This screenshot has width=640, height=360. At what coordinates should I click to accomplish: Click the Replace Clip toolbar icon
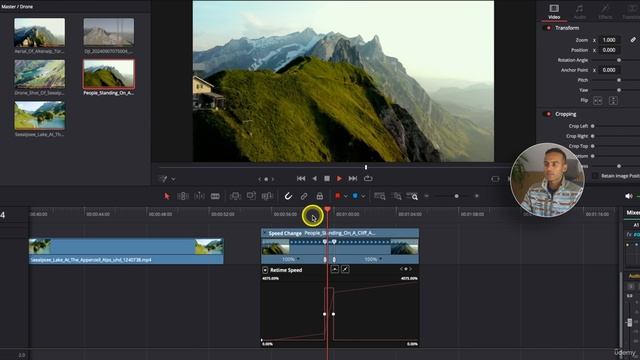tap(267, 196)
